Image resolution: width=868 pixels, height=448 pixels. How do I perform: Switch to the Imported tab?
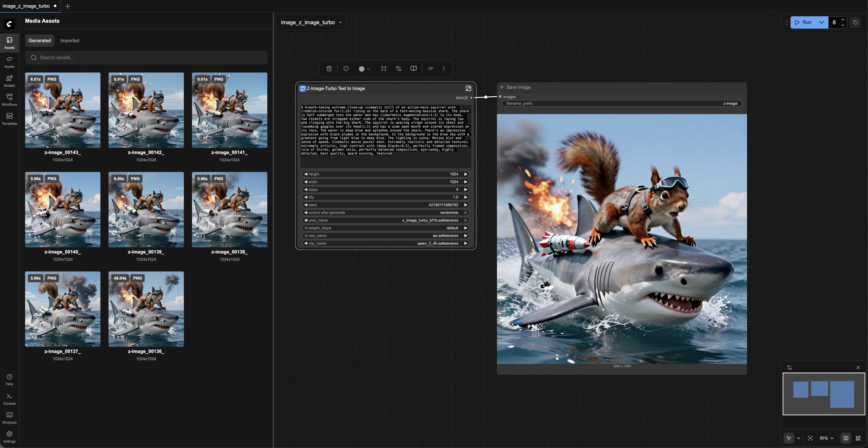(69, 40)
